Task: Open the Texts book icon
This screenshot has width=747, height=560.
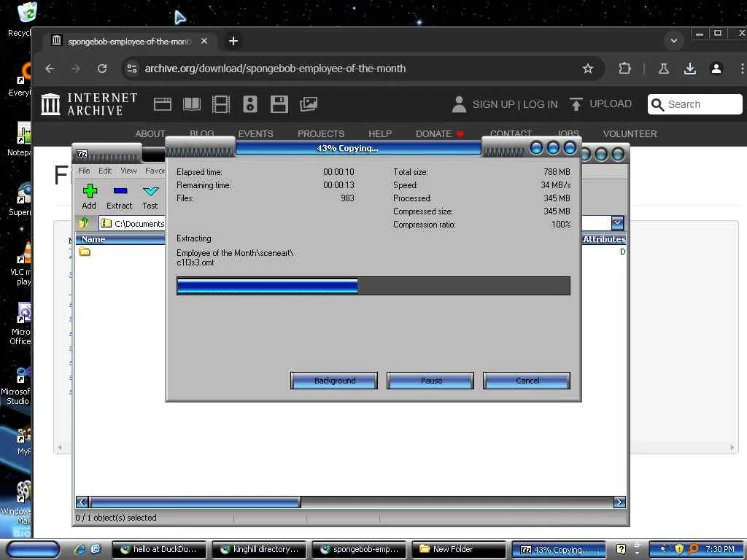Action: point(192,104)
